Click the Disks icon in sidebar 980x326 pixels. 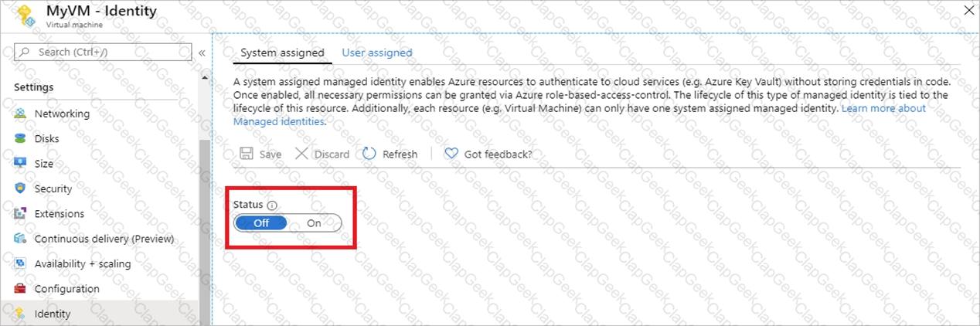coord(20,139)
